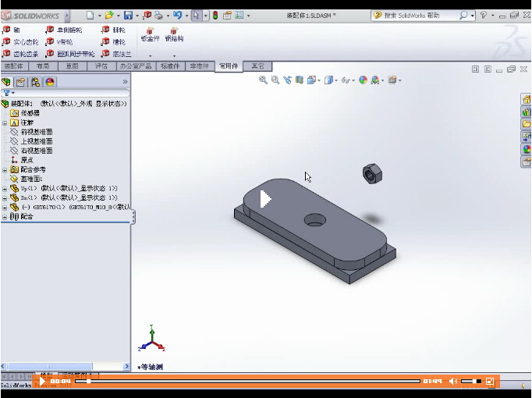532x398 pixels.
Task: Toggle the Select cursor tool
Action: 196,16
